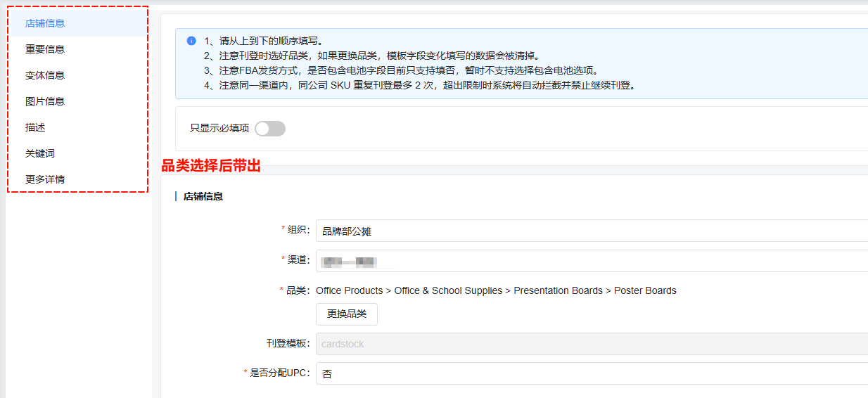868x398 pixels.
Task: Select 关键词 in the sidebar menu
Action: [x=40, y=153]
